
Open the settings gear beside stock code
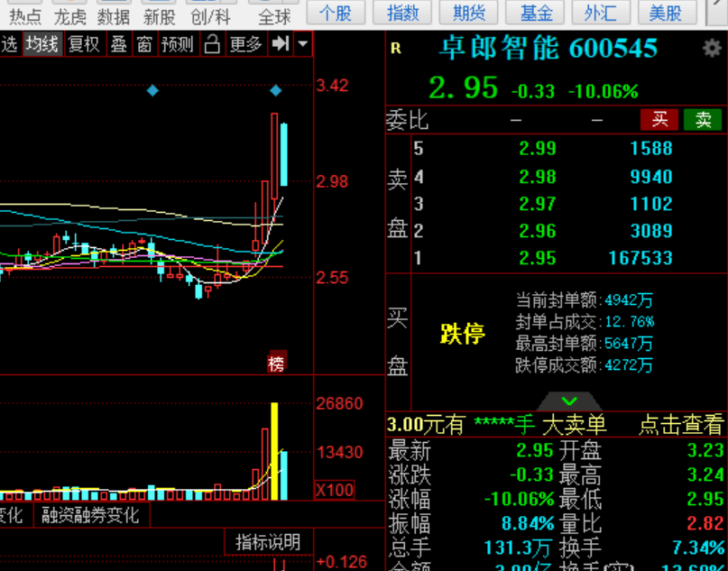click(712, 49)
